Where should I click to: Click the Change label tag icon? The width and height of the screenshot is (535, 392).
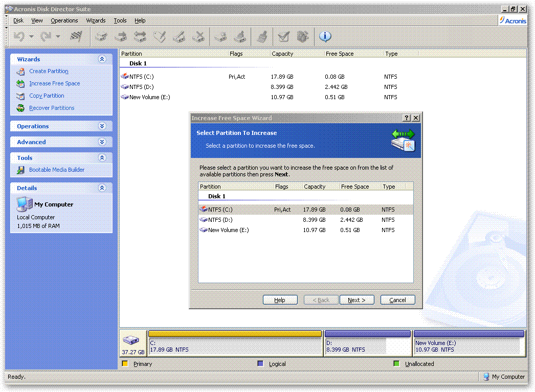pyautogui.click(x=160, y=36)
